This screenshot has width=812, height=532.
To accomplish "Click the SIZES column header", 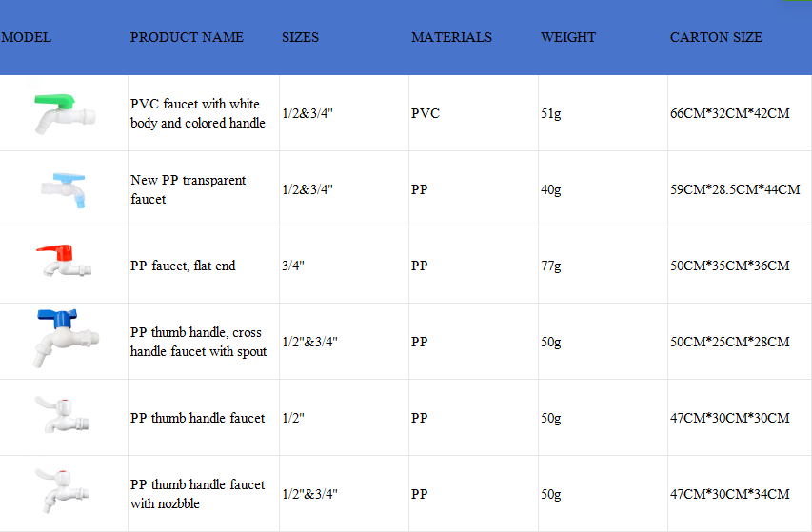I will pos(300,37).
